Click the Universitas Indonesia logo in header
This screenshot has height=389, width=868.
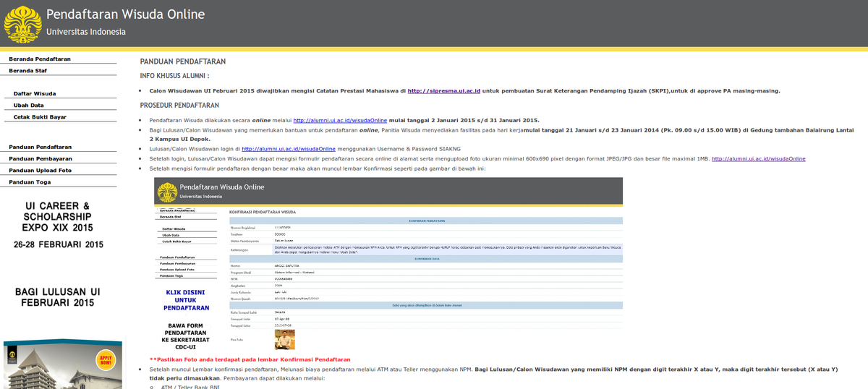[x=23, y=25]
